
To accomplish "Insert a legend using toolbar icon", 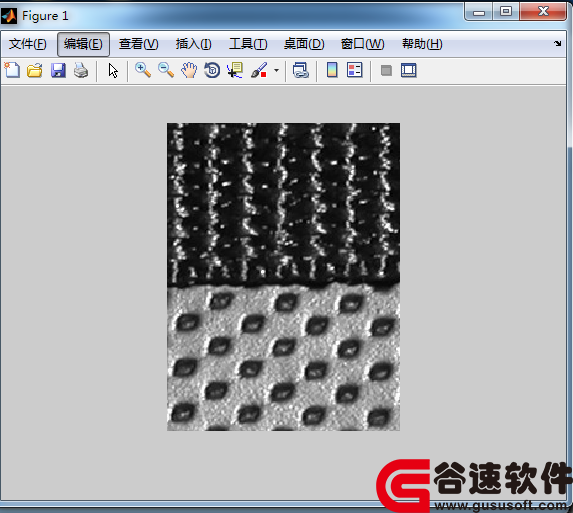I will point(354,70).
